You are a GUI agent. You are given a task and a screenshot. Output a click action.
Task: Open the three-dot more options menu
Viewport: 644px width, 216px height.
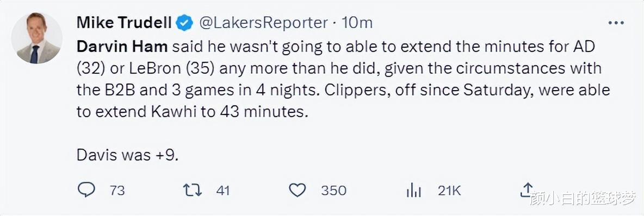(x=616, y=23)
